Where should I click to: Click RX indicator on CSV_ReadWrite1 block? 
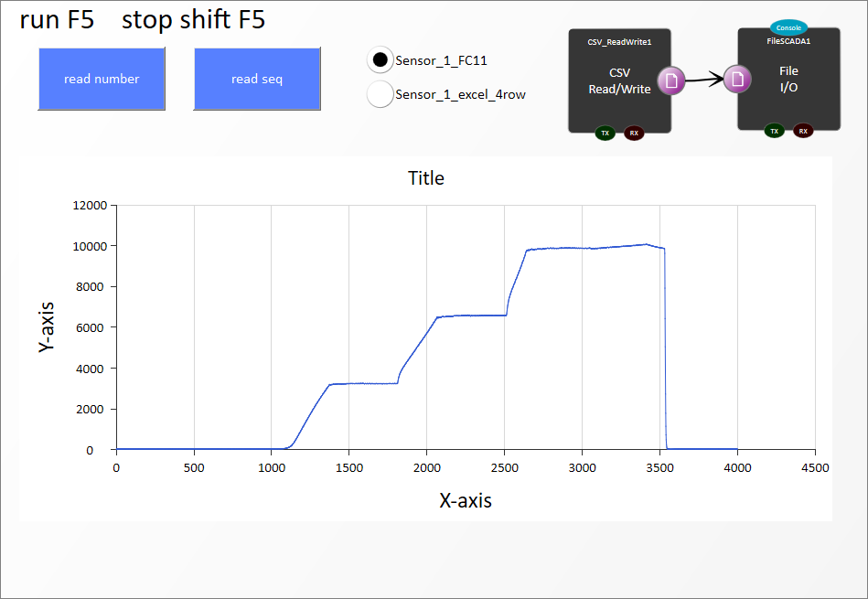[x=633, y=134]
